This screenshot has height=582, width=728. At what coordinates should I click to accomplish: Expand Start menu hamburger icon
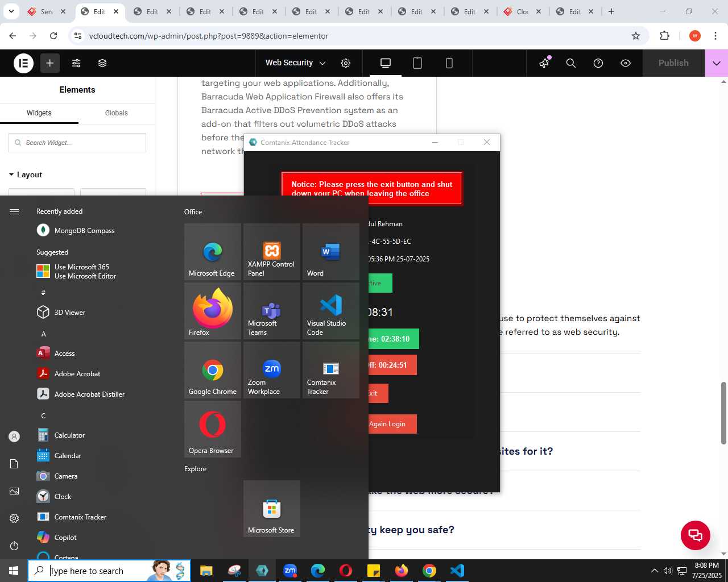point(14,211)
